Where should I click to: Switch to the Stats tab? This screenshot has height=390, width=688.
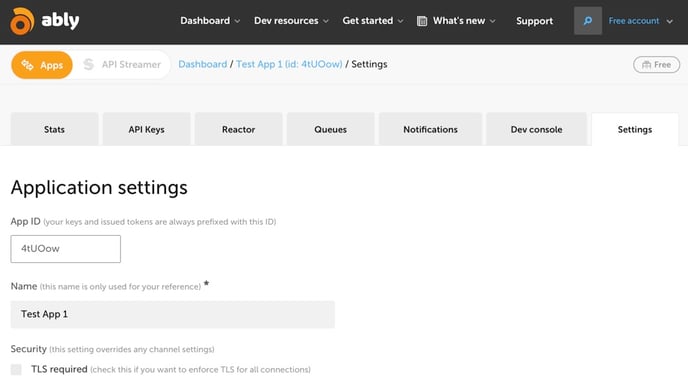pos(54,129)
